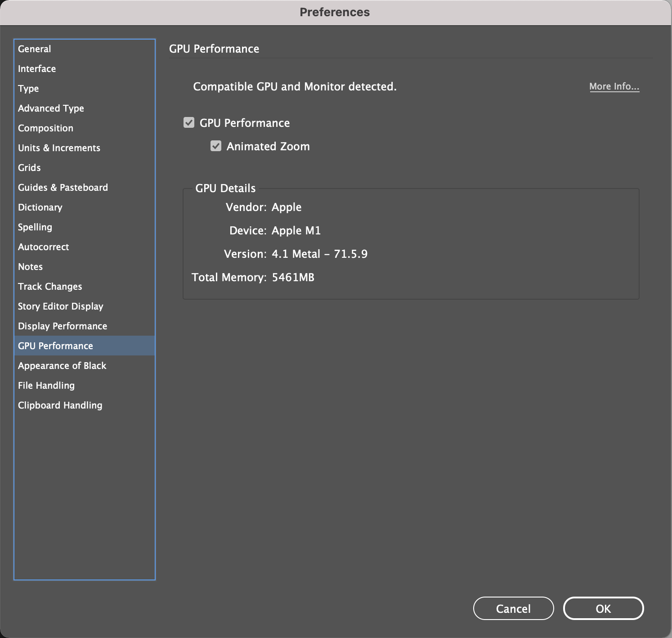The image size is (672, 638).
Task: Go to Display Performance preferences
Action: point(63,326)
